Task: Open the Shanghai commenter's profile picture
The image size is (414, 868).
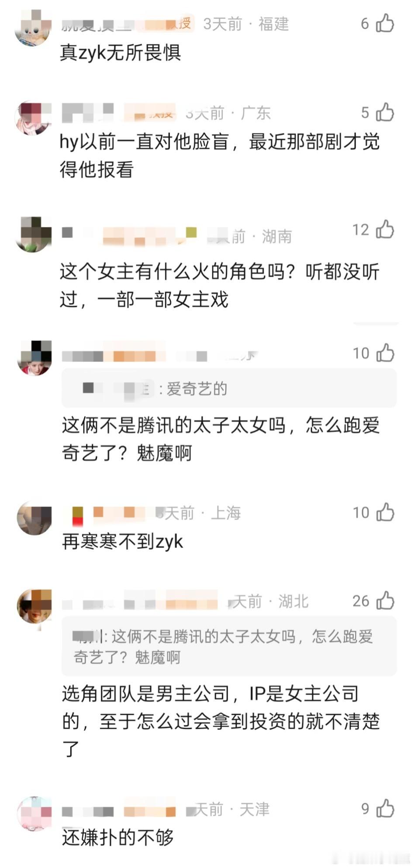Action: (34, 518)
